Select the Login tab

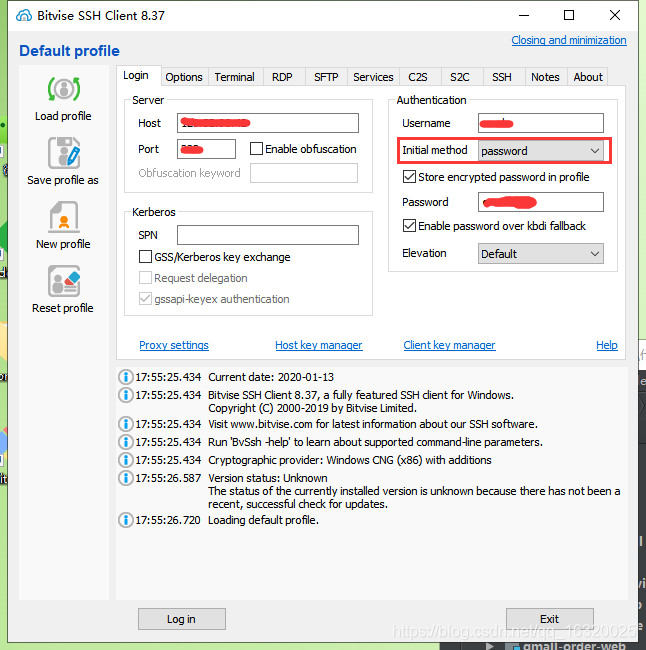[x=136, y=75]
